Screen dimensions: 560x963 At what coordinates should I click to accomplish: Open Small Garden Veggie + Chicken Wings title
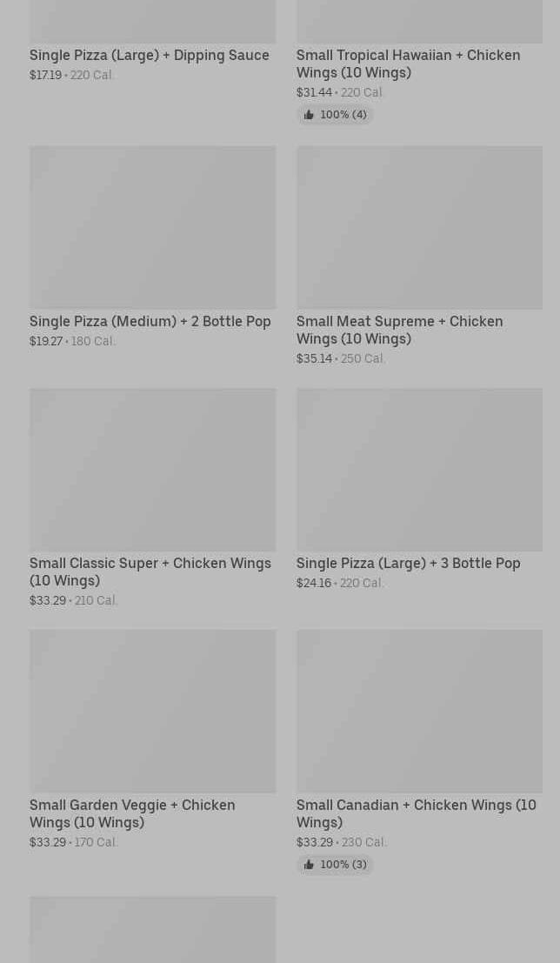coord(132,813)
